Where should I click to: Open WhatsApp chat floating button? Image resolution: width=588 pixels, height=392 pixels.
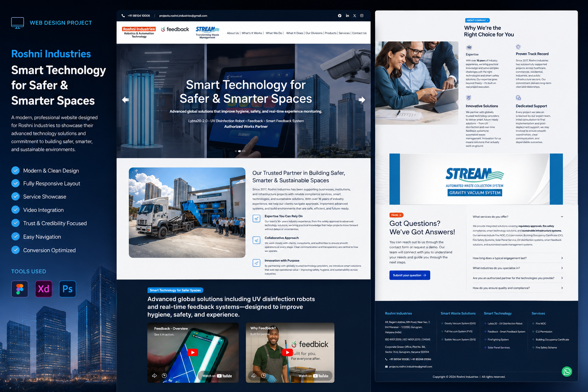point(567,371)
